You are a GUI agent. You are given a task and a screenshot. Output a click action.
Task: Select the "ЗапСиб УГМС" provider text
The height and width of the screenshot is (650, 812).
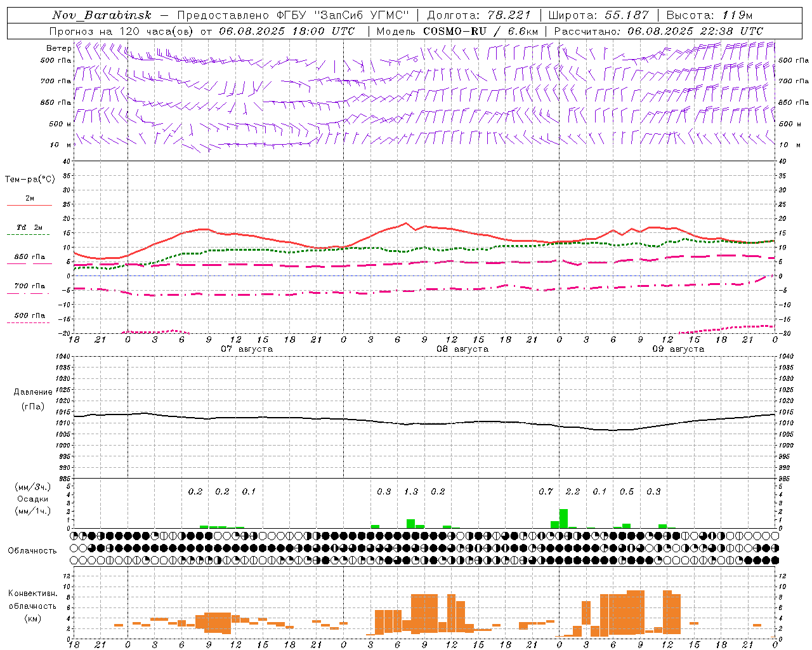pyautogui.click(x=362, y=15)
